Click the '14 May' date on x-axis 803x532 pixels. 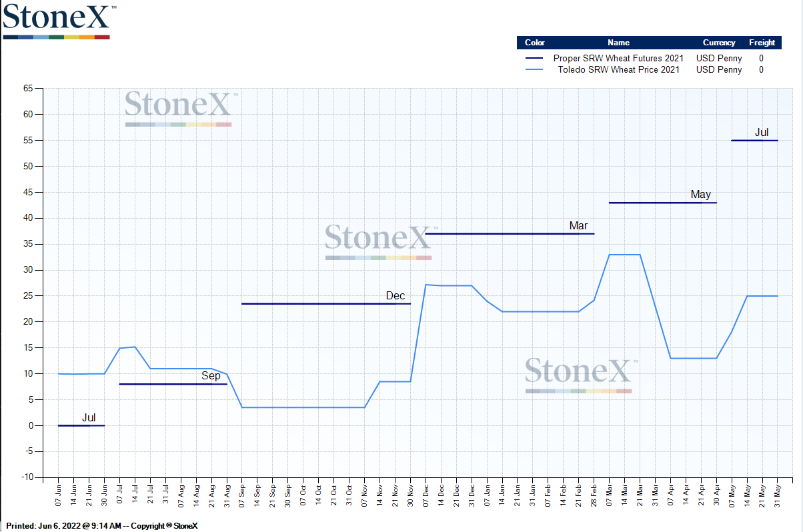coord(747,495)
